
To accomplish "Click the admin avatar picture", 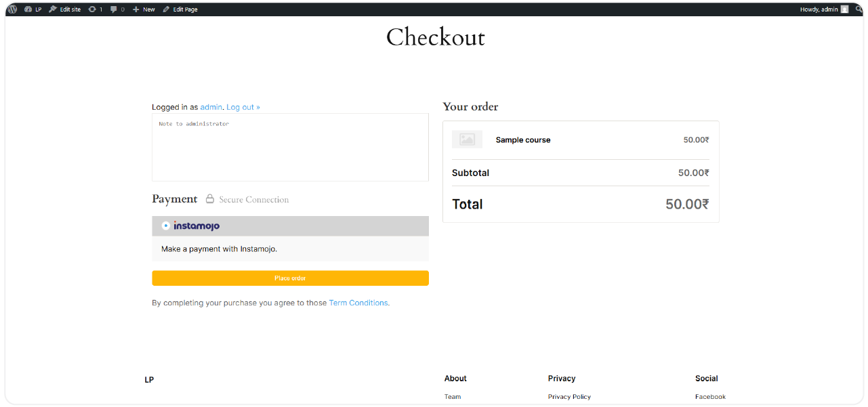I will point(844,9).
